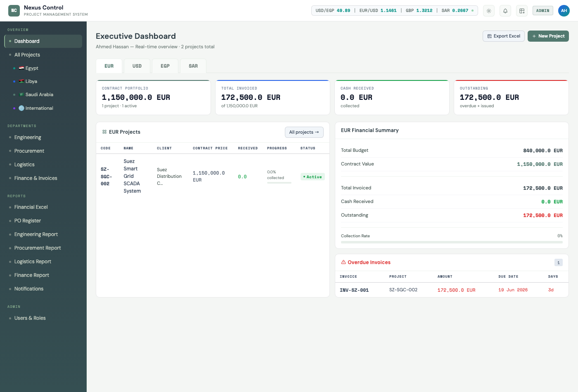Click the project collection progress bar
578x392 pixels.
pos(279,183)
